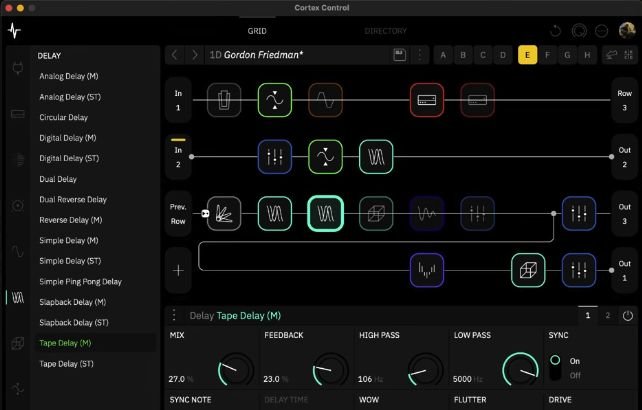Screen dimensions: 642x410
Task: Choose Slapback Delay (M) from the list
Action: [x=72, y=302]
